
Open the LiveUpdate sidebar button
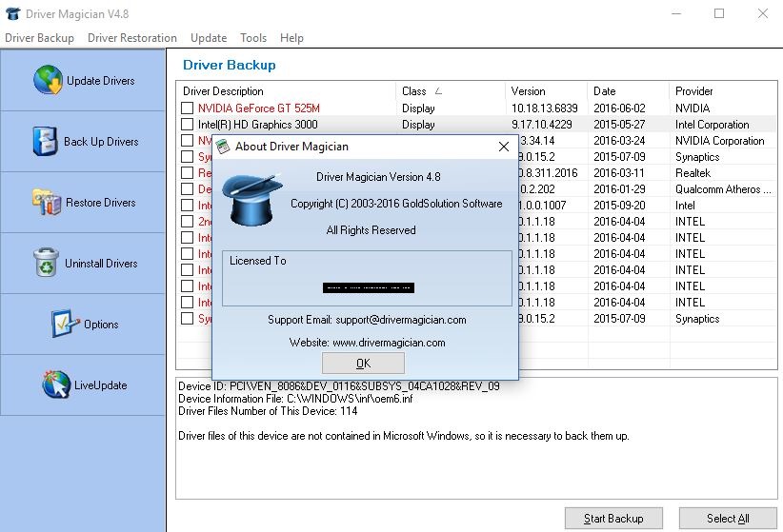point(83,384)
